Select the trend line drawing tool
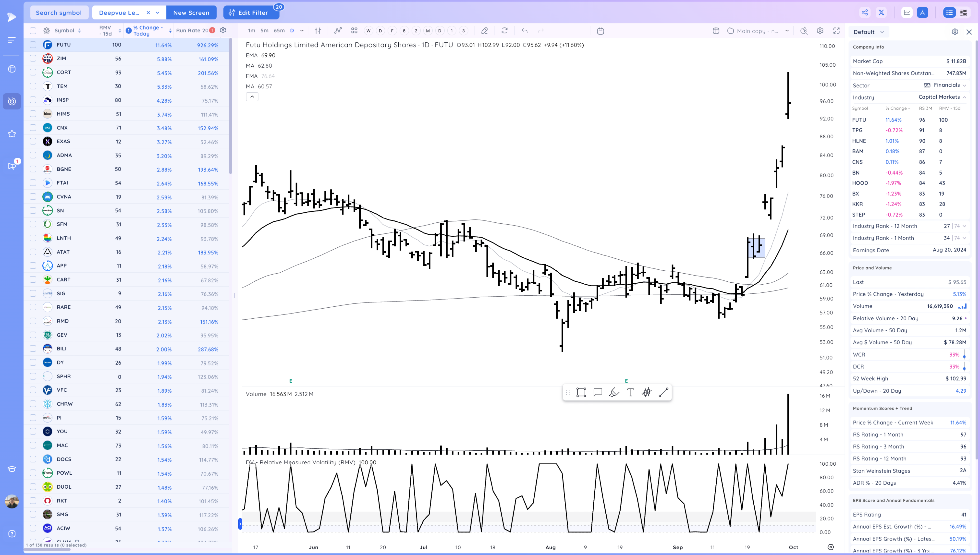This screenshot has height=555, width=980. click(x=663, y=393)
